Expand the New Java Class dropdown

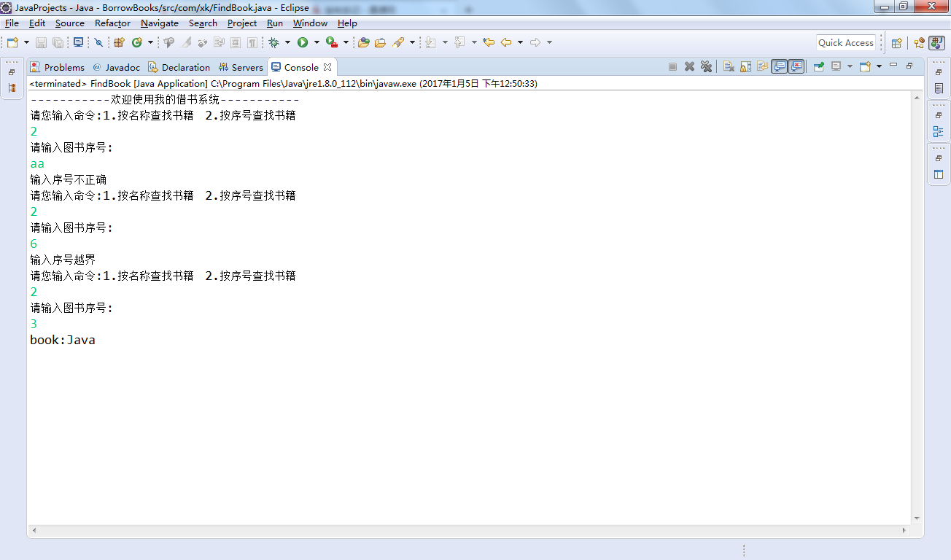pos(150,42)
